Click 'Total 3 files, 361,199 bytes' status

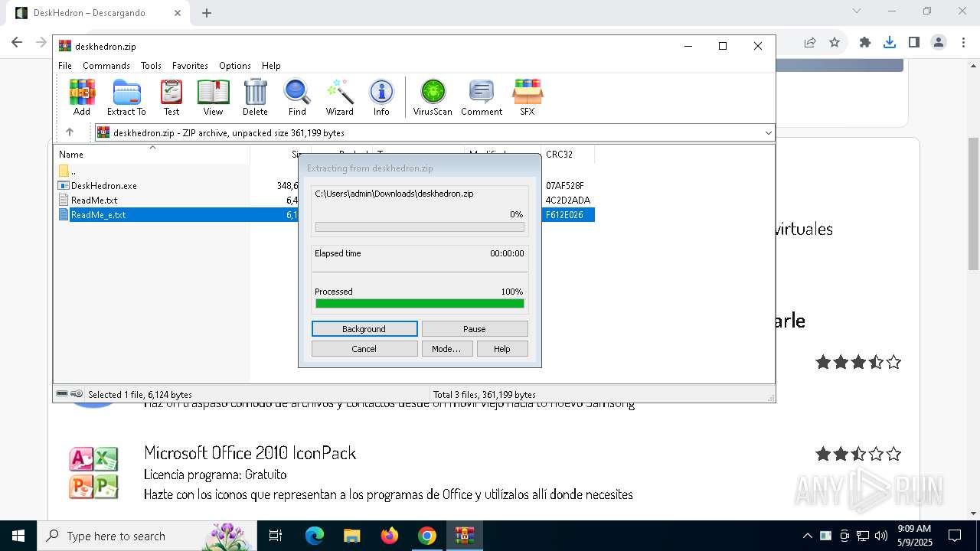(485, 395)
